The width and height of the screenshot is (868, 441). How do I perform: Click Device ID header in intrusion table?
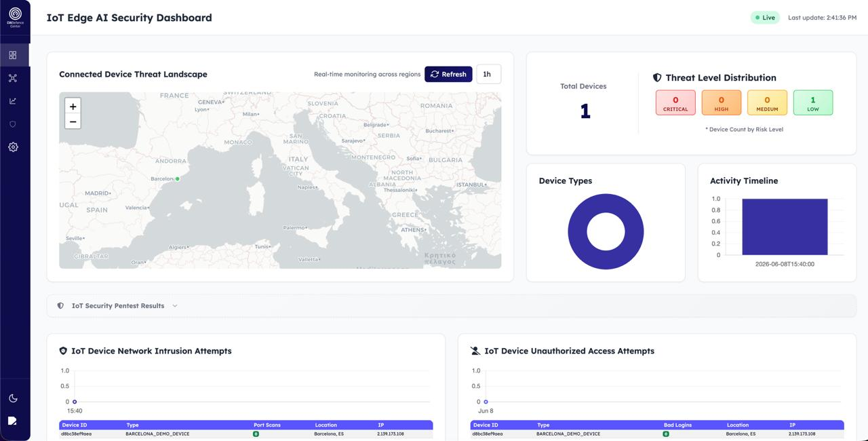pyautogui.click(x=74, y=425)
